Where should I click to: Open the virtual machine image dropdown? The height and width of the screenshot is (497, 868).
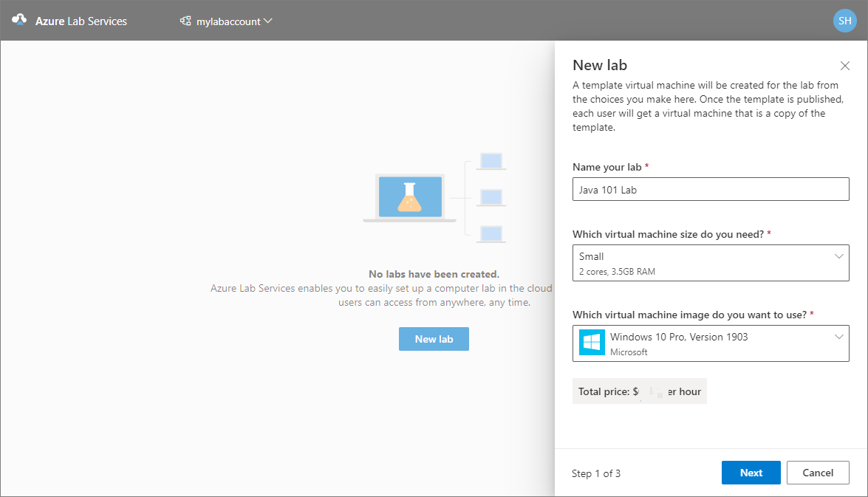click(711, 343)
